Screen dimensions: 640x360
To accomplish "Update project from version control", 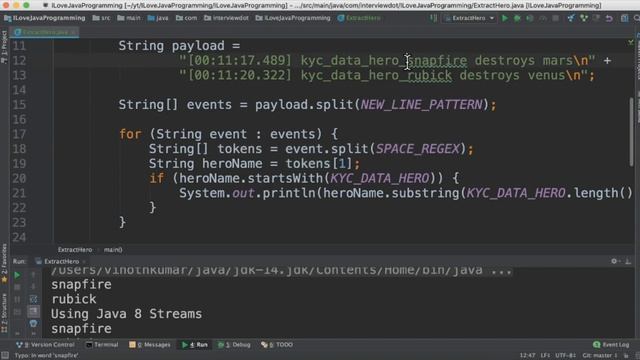I will (571, 18).
